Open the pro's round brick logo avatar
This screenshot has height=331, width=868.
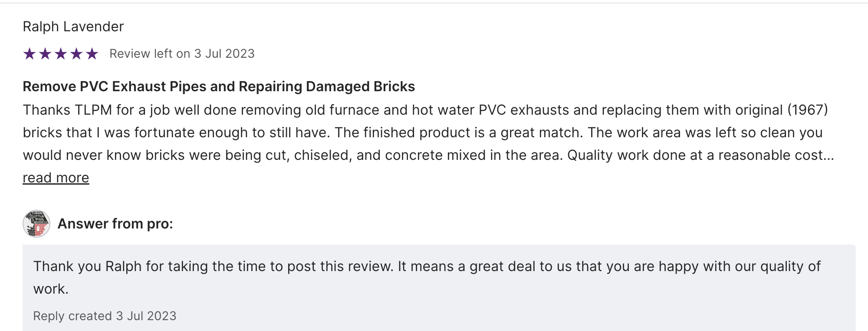point(36,224)
